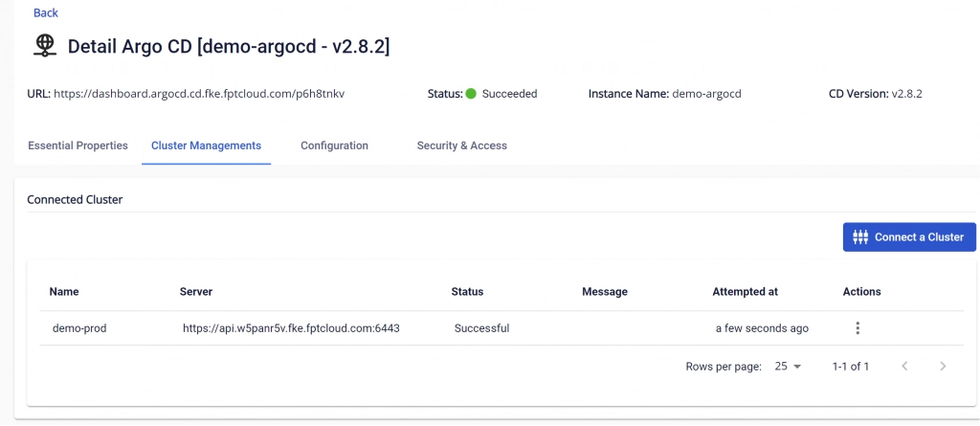Viewport: 980px width, 426px height.
Task: Click the Status column header
Action: [467, 292]
